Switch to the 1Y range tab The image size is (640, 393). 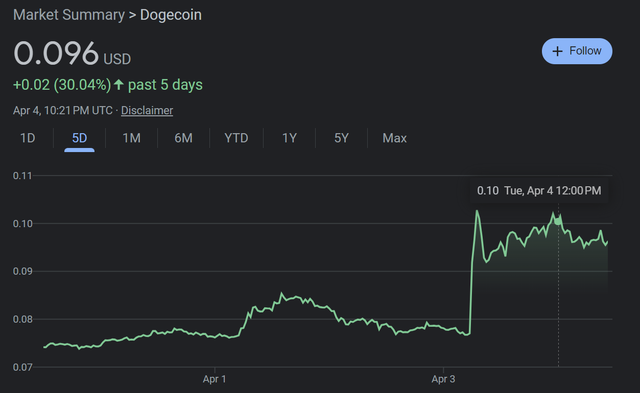coord(289,138)
